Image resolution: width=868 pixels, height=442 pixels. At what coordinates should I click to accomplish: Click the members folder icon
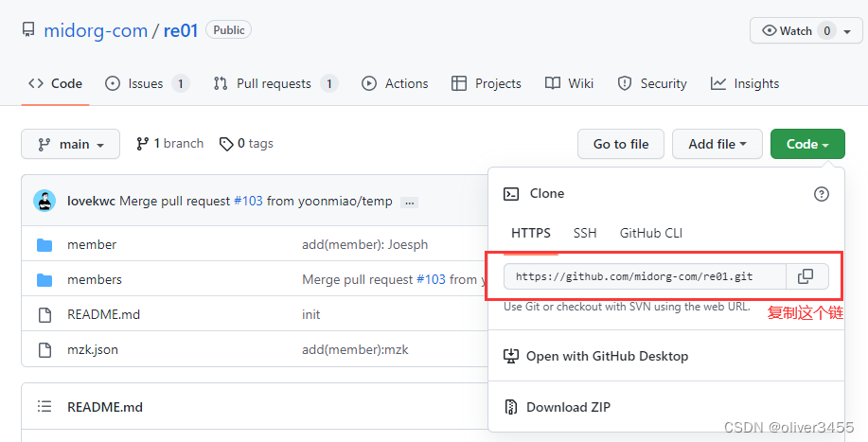tap(44, 280)
